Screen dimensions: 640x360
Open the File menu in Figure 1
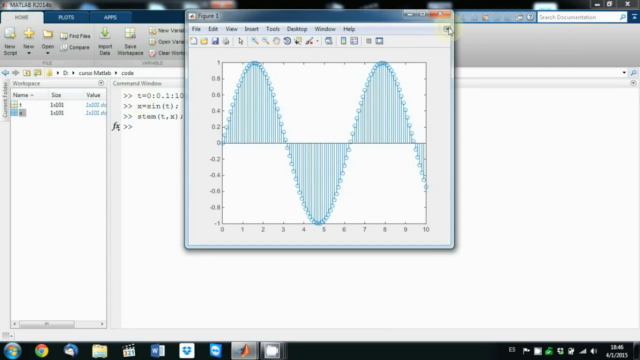(x=196, y=29)
